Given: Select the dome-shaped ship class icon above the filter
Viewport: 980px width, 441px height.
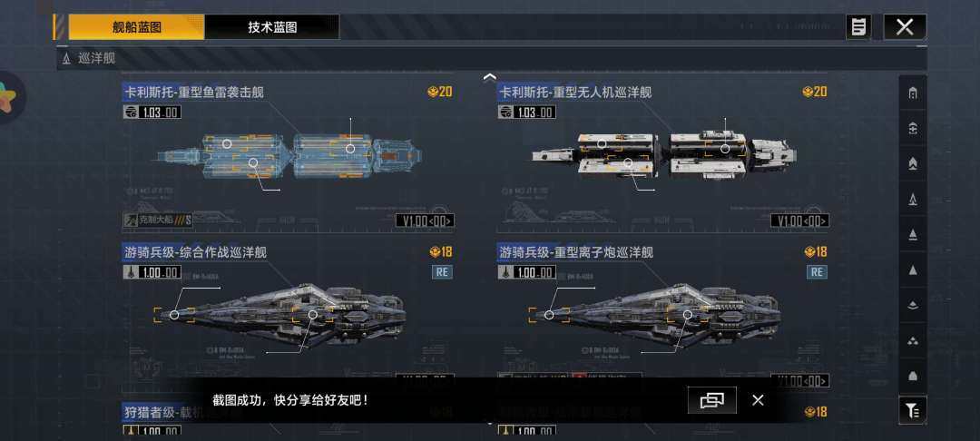Looking at the screenshot, I should [913, 376].
